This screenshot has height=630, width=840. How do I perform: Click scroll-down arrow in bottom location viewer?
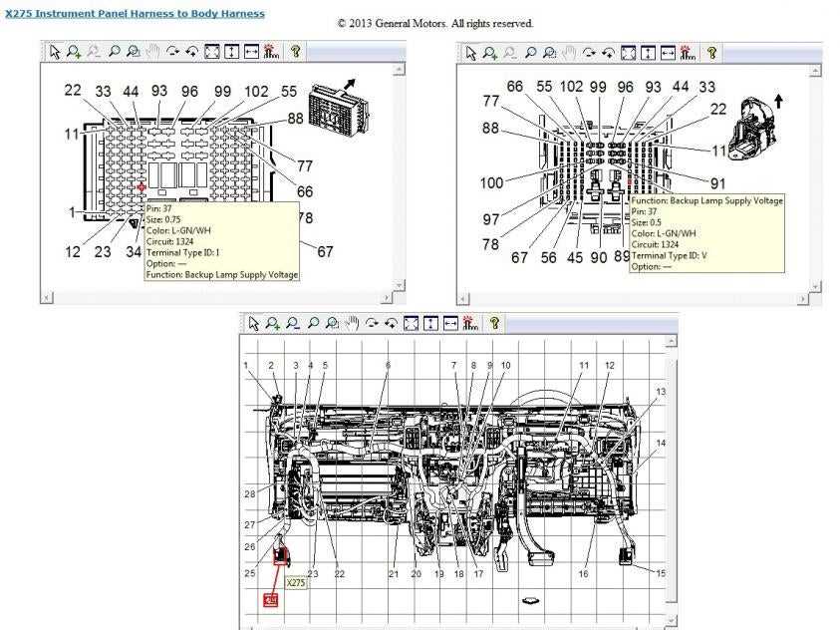point(671,621)
